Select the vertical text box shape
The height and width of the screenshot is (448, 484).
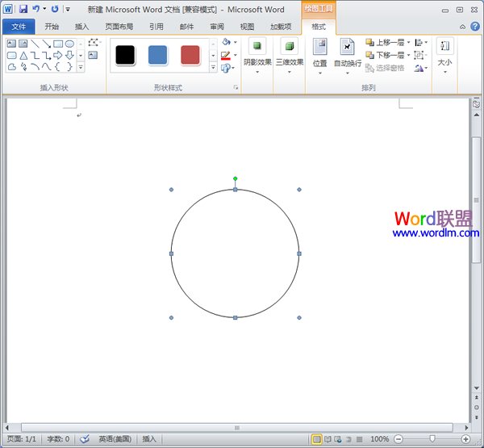coord(23,44)
